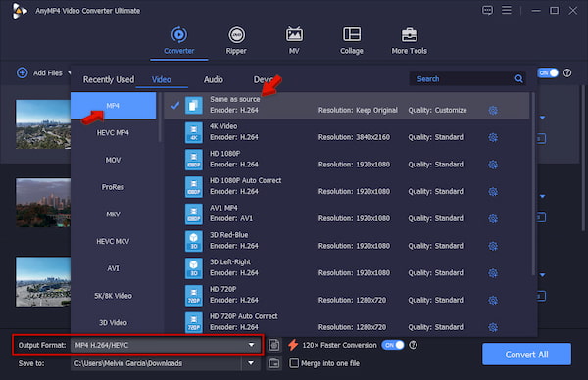
Task: Click Add Files button label
Action: pyautogui.click(x=48, y=73)
